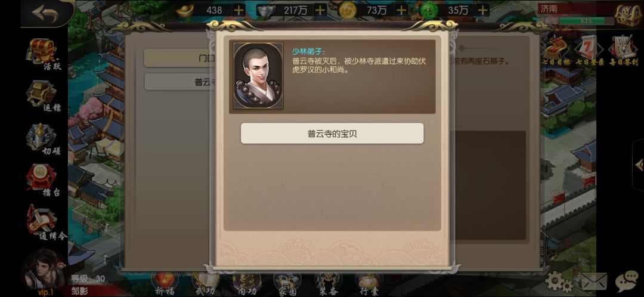Open the 通缉令 wanted icon
The width and height of the screenshot is (644, 297).
click(x=45, y=222)
